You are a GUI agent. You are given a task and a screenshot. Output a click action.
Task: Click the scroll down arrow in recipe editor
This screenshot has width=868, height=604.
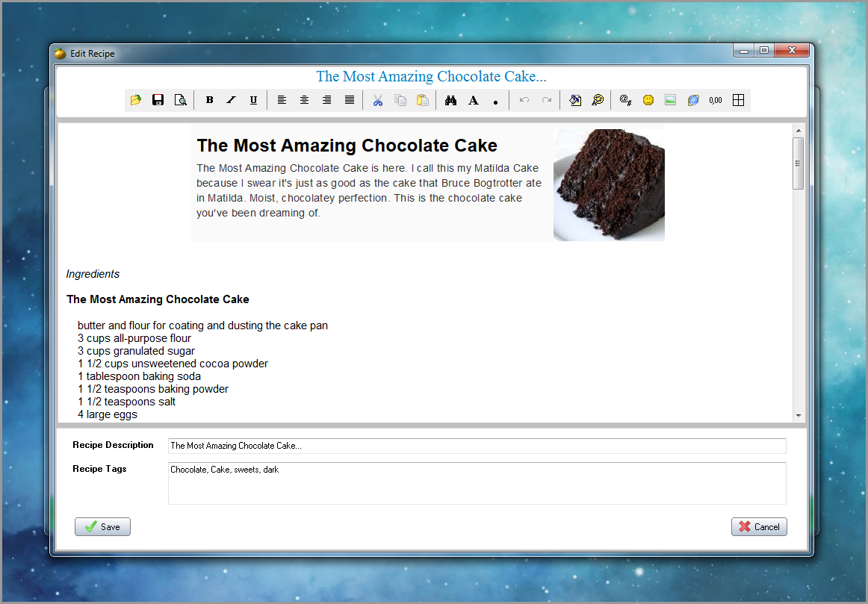(x=798, y=415)
